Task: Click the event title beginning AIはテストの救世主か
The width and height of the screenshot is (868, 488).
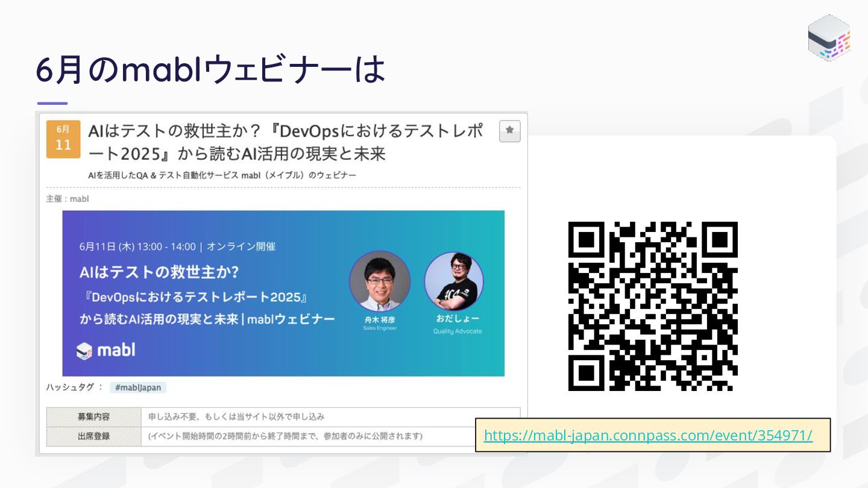Action: click(x=286, y=143)
